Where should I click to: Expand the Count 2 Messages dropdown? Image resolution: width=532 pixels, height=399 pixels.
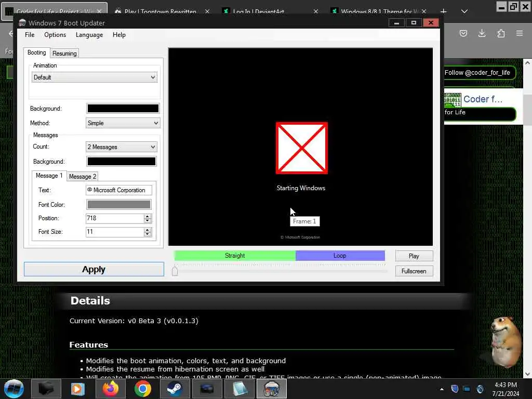(122, 147)
